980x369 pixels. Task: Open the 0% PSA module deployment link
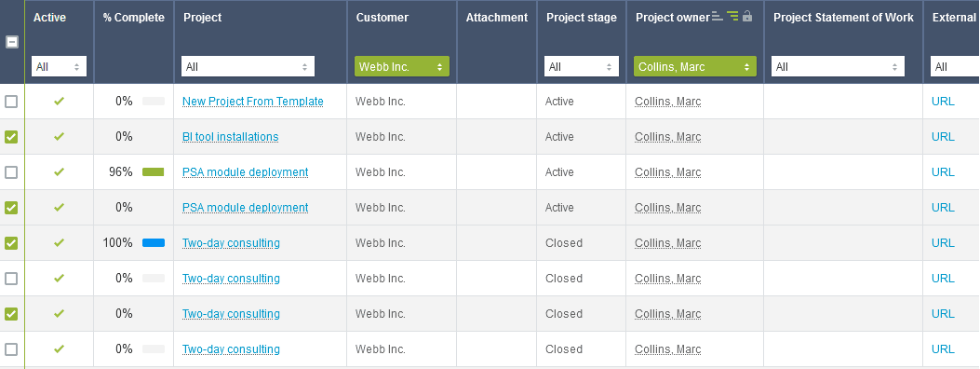coord(246,208)
